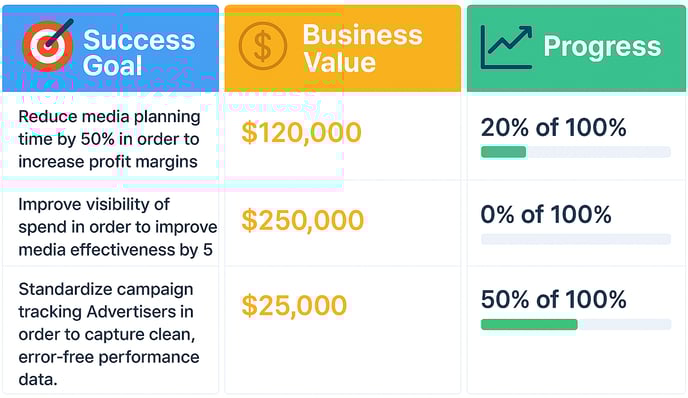Click the target bullseye icon
Screen dimensions: 688x398
click(47, 45)
